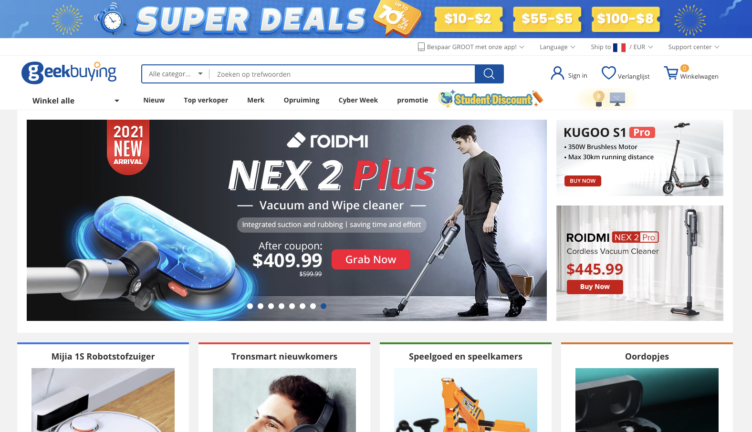Expand the Winkel alle menu

click(75, 101)
